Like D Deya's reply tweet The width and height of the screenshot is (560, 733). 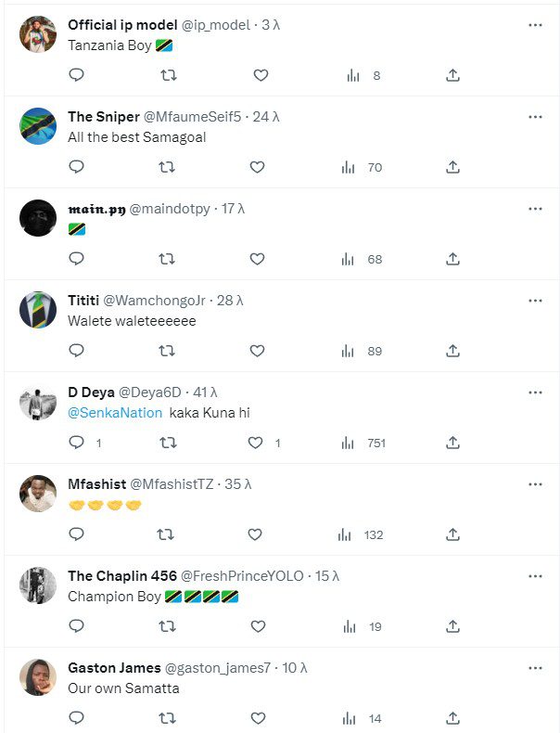coord(257,443)
